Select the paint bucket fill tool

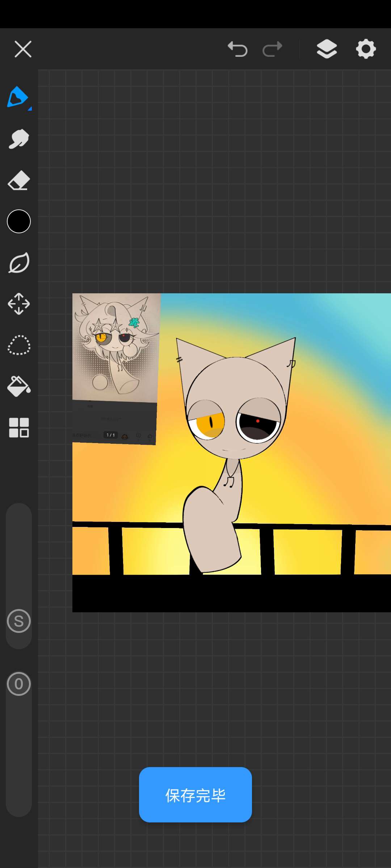[19, 386]
